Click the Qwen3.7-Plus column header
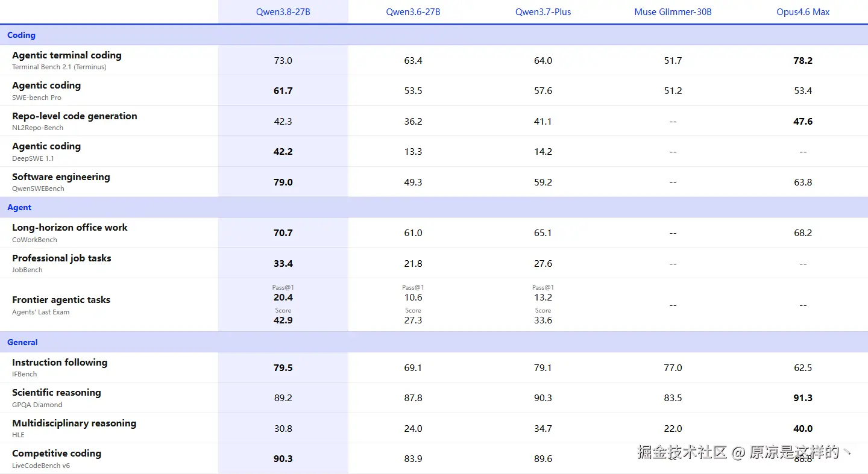 543,12
